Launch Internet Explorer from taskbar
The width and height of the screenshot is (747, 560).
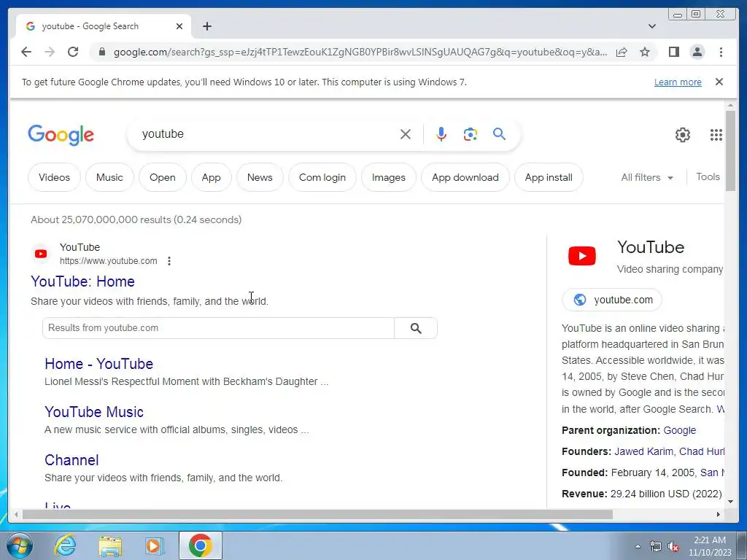pyautogui.click(x=65, y=545)
